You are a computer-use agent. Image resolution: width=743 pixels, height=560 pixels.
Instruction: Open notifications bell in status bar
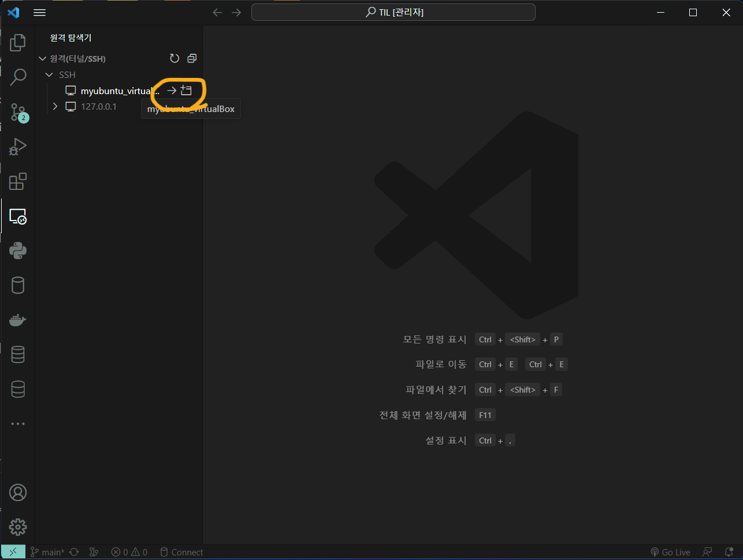pos(729,552)
